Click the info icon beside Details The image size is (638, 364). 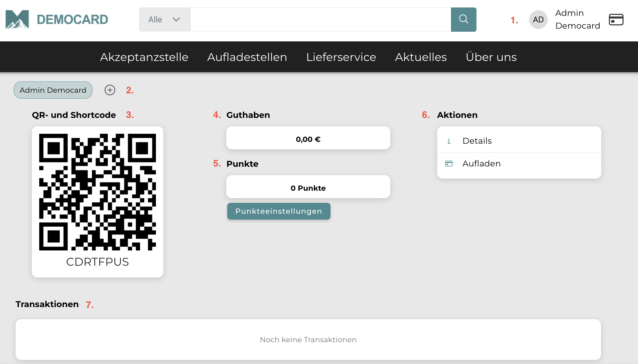coord(449,141)
